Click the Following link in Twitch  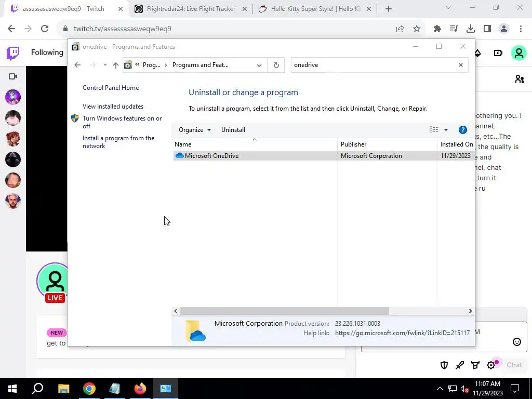[x=47, y=52]
